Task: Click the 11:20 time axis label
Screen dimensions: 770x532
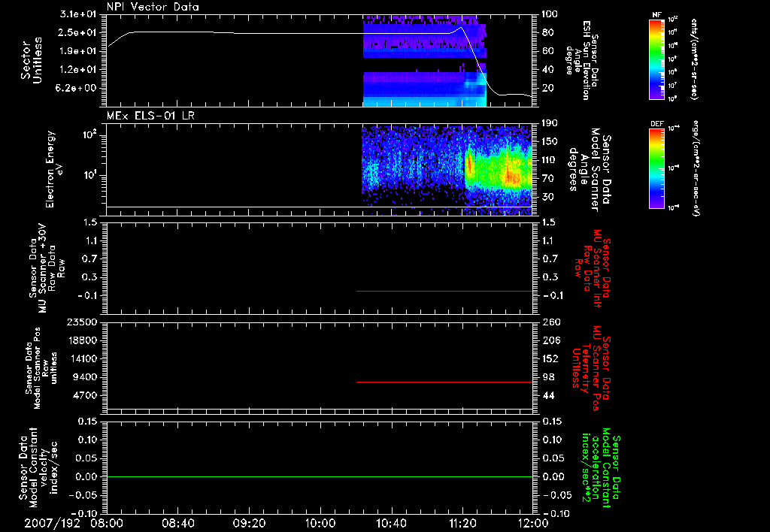Action: (x=462, y=523)
